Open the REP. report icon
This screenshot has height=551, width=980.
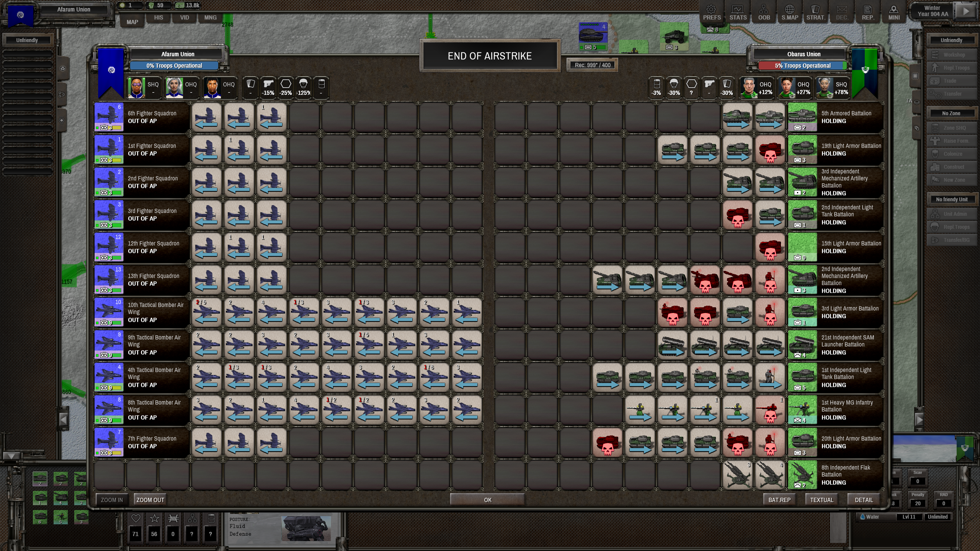click(x=867, y=12)
